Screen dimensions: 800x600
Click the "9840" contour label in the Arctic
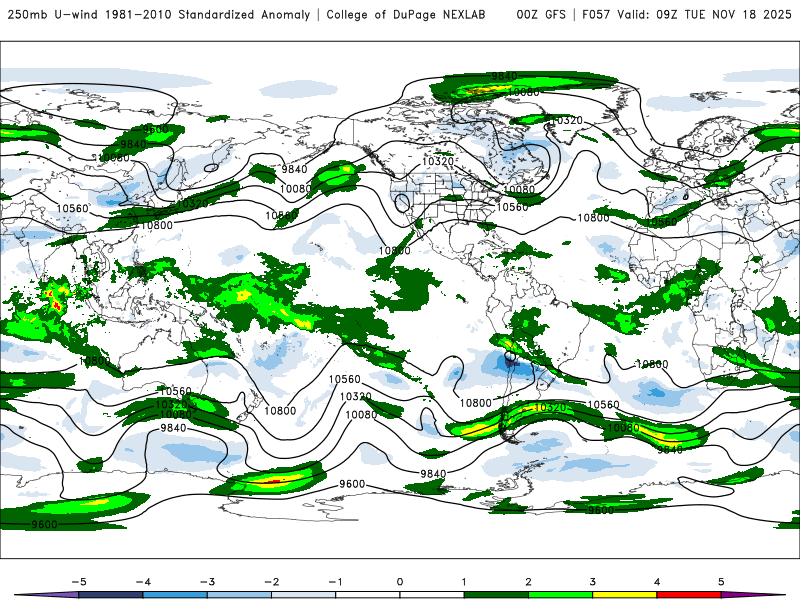504,76
